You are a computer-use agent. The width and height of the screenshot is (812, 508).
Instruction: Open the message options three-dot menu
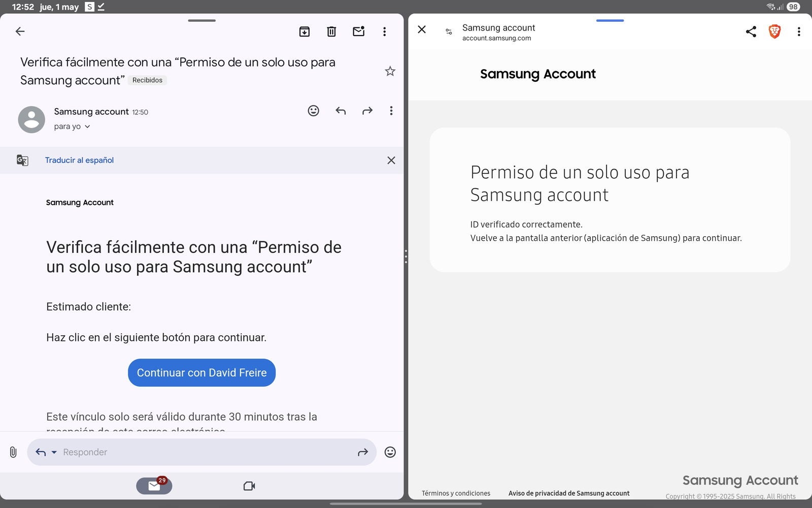(x=391, y=111)
